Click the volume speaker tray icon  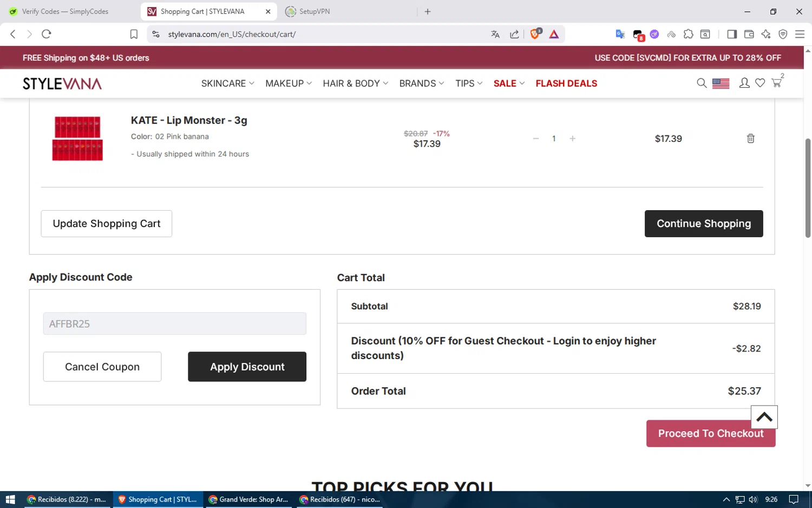(753, 499)
